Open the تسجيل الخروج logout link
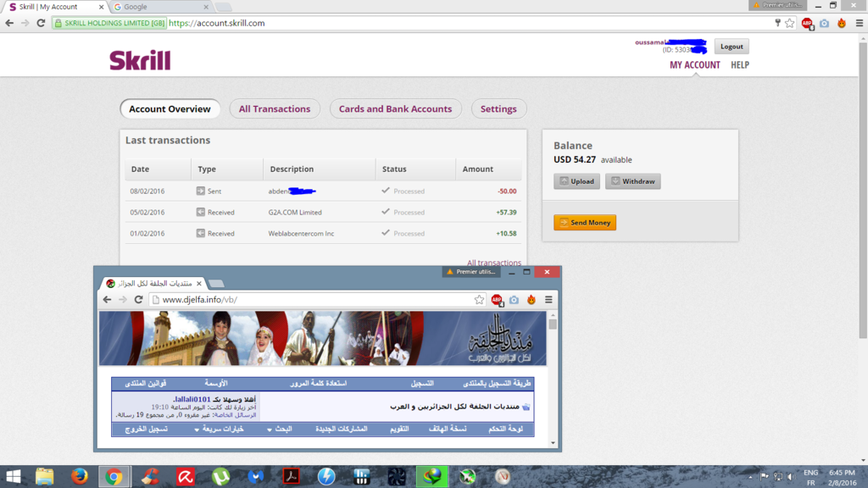Image resolution: width=868 pixels, height=488 pixels. (146, 430)
